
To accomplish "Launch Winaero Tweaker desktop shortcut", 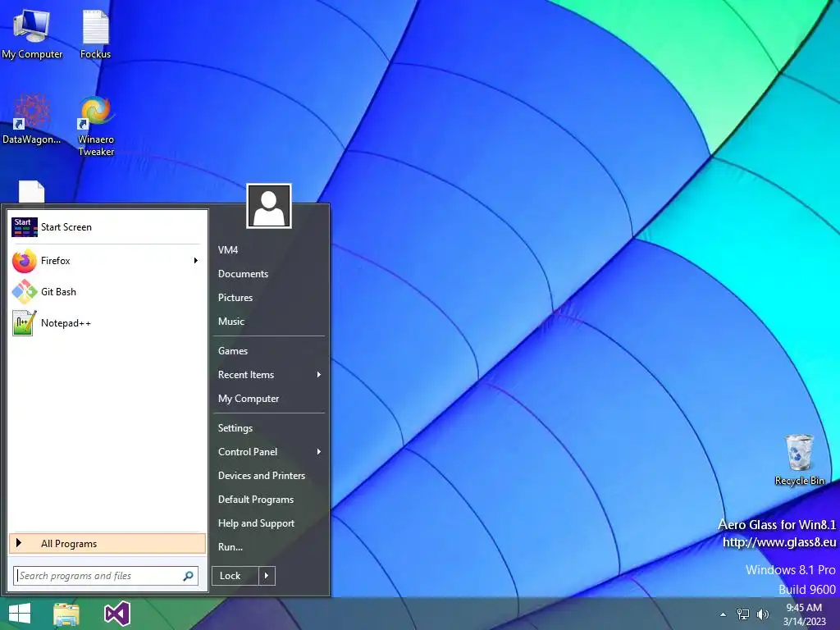I will tap(96, 126).
